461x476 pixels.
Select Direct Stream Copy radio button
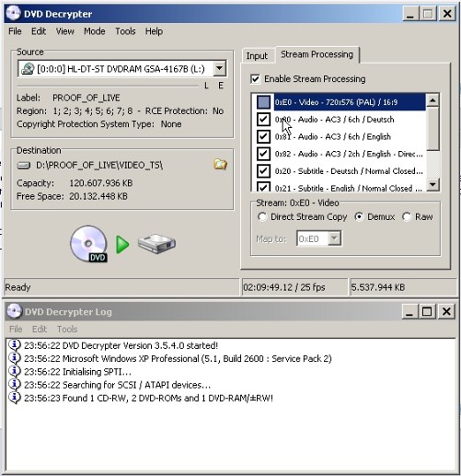(262, 216)
